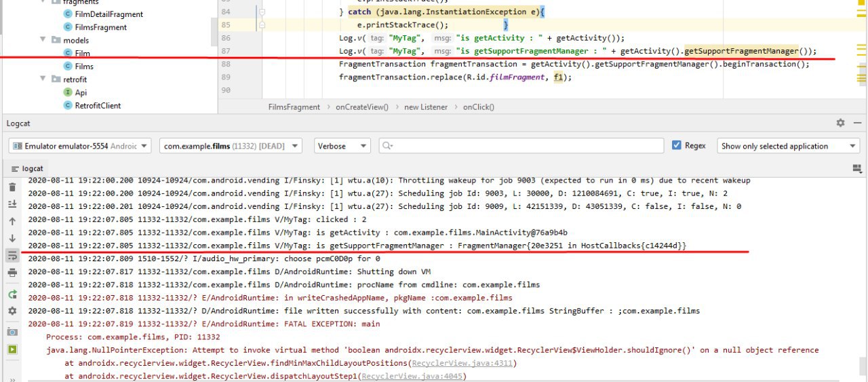Screen dimensions: 868x382
Task: Click the 'Process: com.example.films, PID: 11332' line
Action: [133, 337]
